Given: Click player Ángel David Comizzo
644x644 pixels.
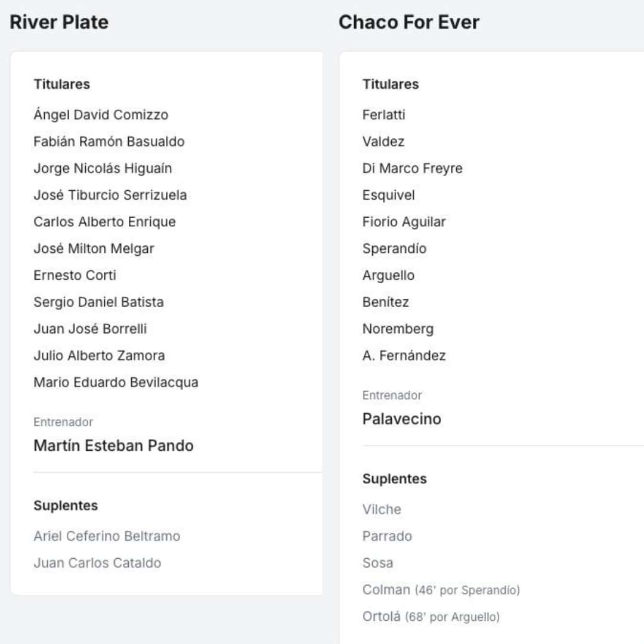Looking at the screenshot, I should click(x=101, y=114).
